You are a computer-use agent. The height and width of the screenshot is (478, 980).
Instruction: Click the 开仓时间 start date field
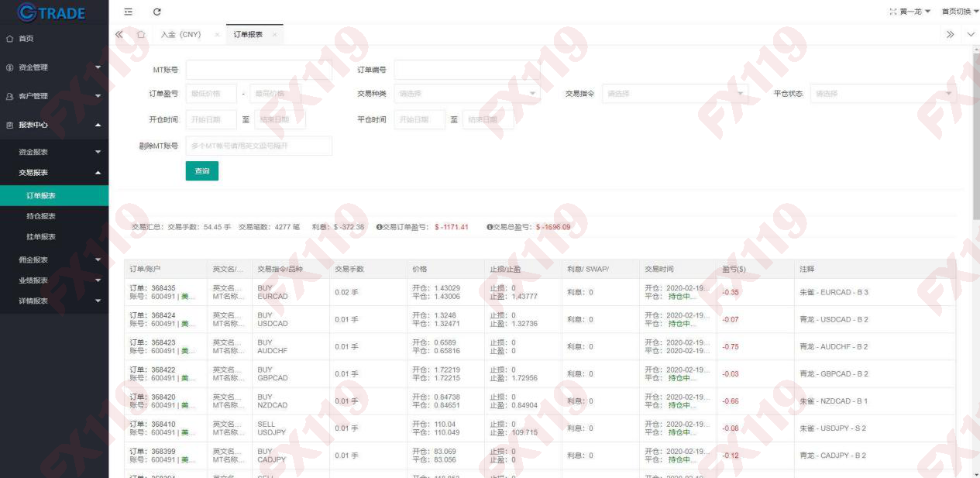pos(211,119)
